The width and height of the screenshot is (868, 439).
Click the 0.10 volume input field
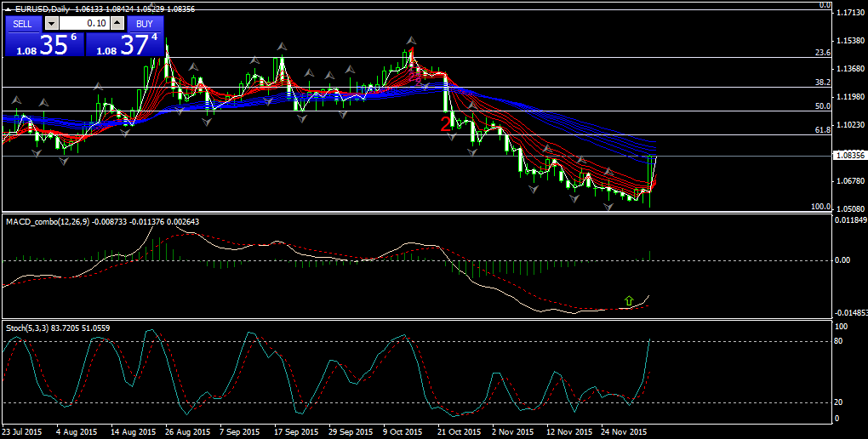click(85, 24)
